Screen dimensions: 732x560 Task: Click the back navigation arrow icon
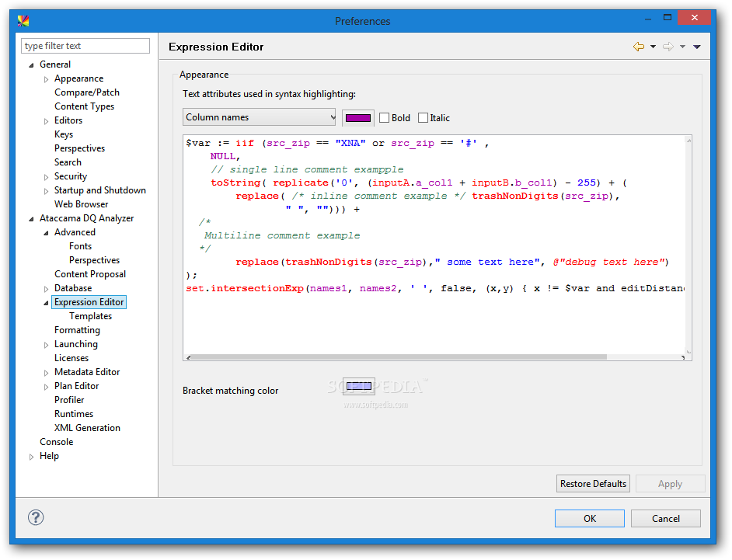pyautogui.click(x=638, y=46)
